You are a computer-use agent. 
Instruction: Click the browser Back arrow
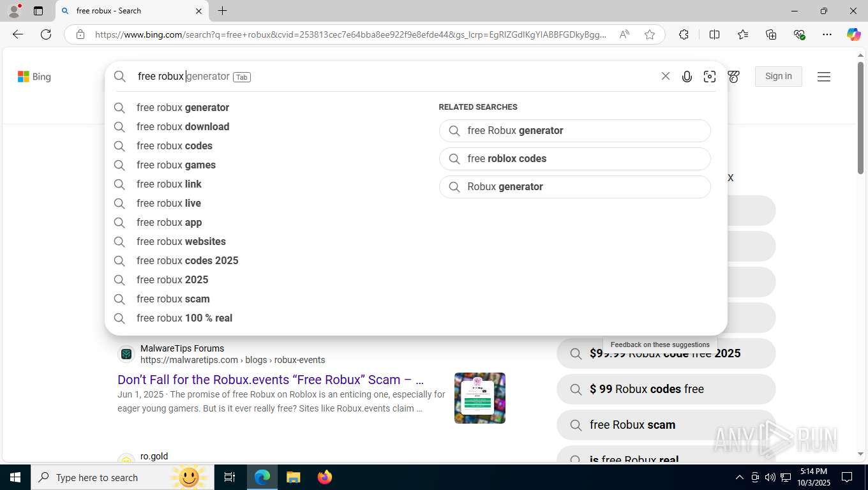[x=18, y=34]
